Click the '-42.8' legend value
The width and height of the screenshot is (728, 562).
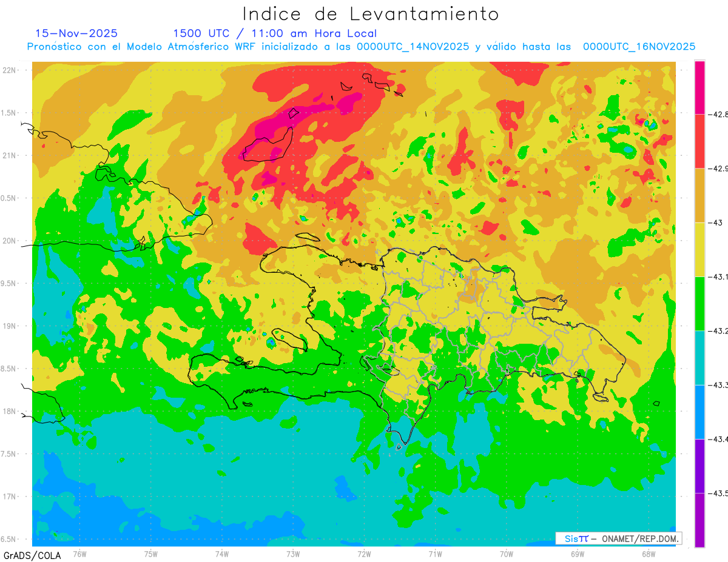click(718, 114)
